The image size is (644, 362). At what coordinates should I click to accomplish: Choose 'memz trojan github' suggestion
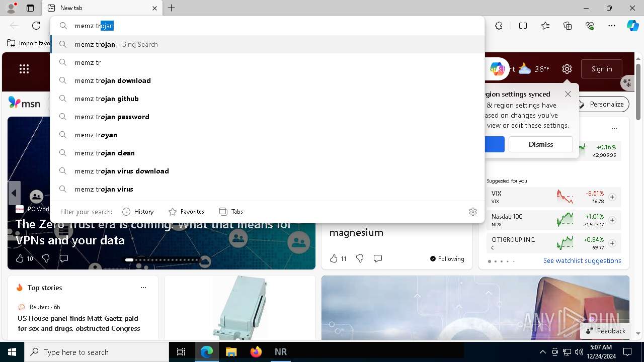(267, 99)
